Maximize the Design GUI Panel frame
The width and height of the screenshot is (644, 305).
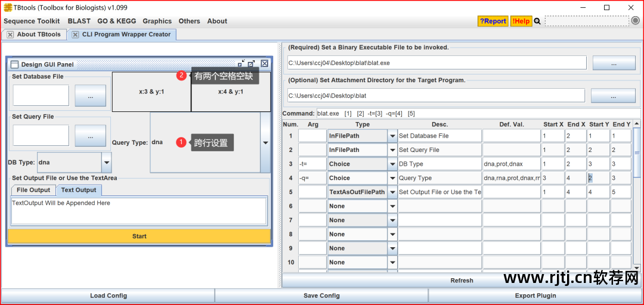(252, 64)
